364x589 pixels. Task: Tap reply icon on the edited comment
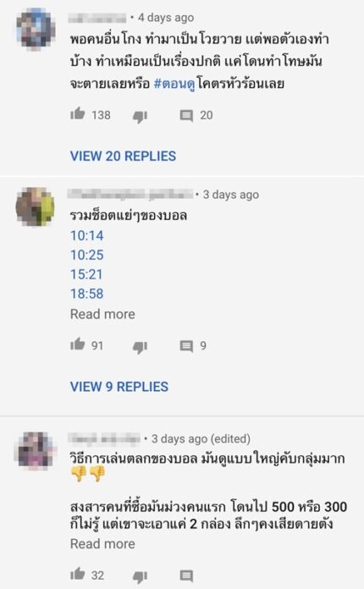(186, 575)
